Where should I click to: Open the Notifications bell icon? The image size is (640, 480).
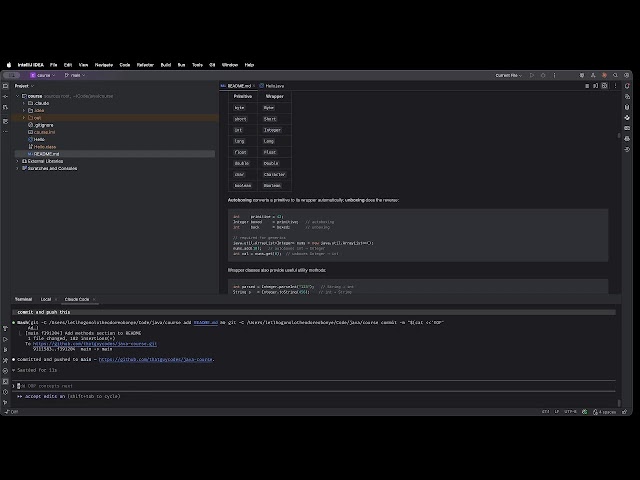click(x=627, y=86)
